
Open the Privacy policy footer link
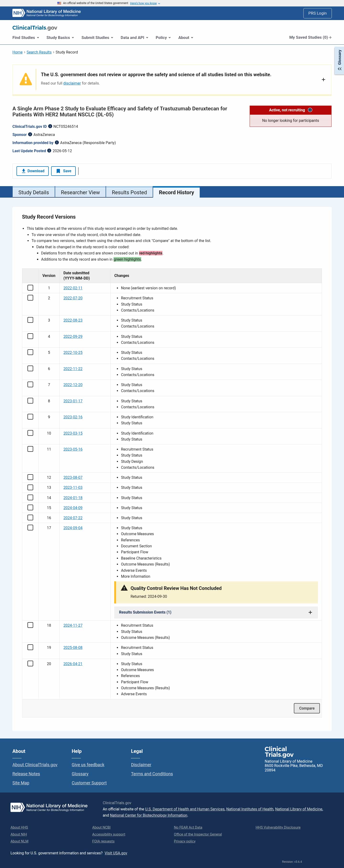(x=185, y=841)
